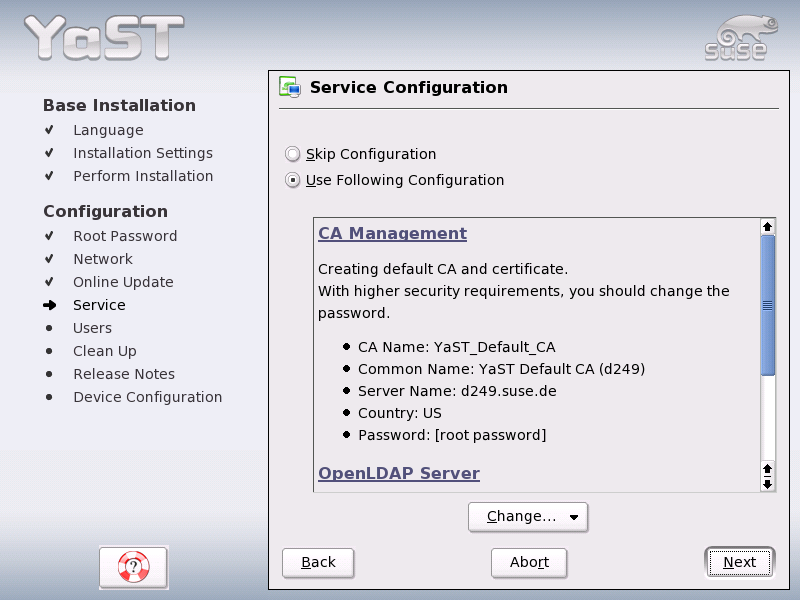The width and height of the screenshot is (800, 600).
Task: Click the Service Configuration header icon
Action: (290, 87)
